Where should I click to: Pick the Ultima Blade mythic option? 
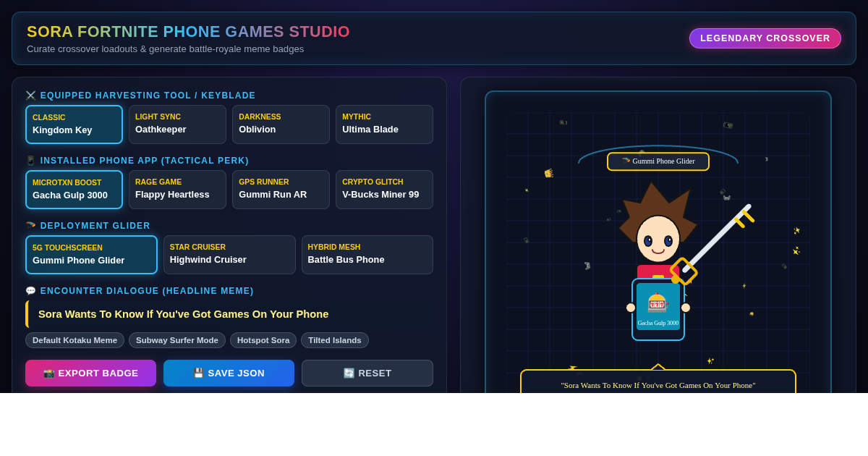click(x=384, y=124)
